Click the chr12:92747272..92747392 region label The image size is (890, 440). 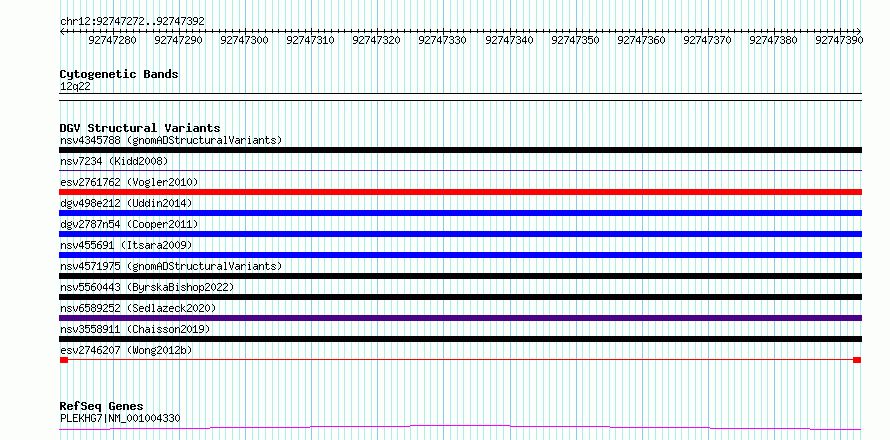click(x=132, y=22)
